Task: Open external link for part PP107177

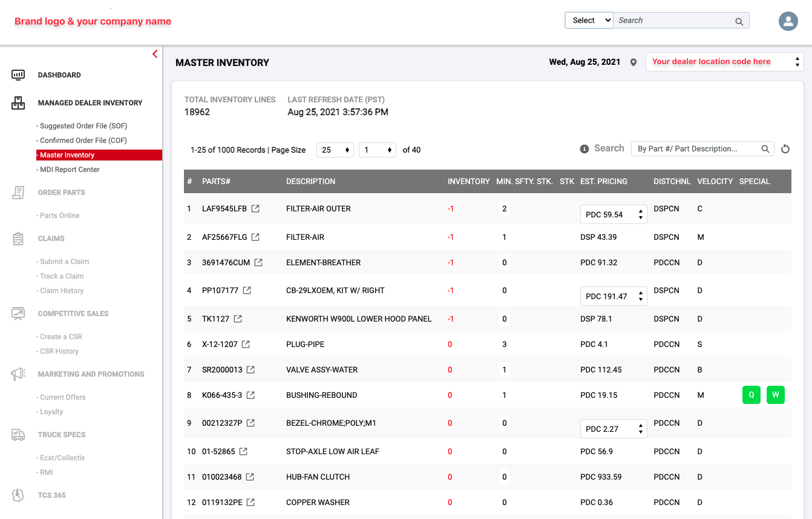Action: point(247,290)
